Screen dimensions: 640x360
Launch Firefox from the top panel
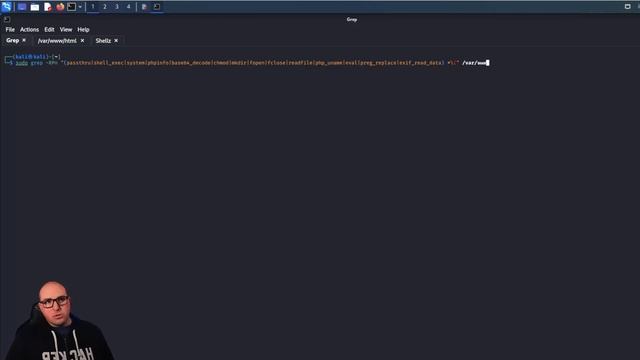click(x=60, y=7)
